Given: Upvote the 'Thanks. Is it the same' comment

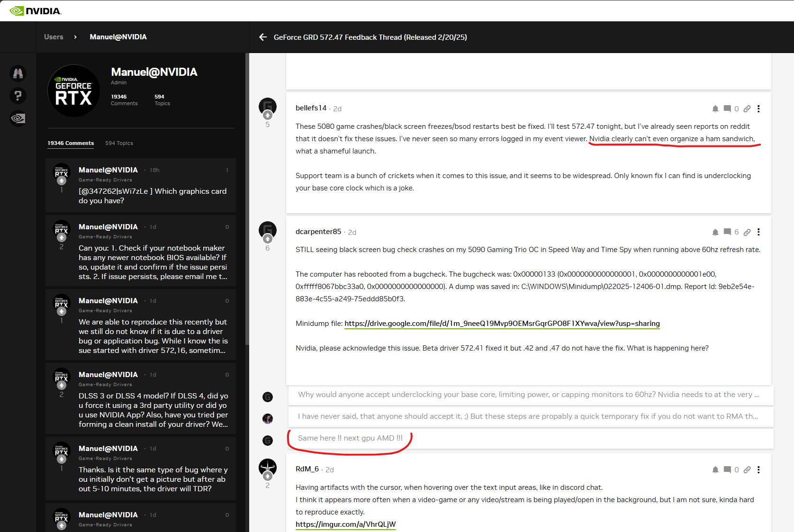Looking at the screenshot, I should [x=62, y=459].
